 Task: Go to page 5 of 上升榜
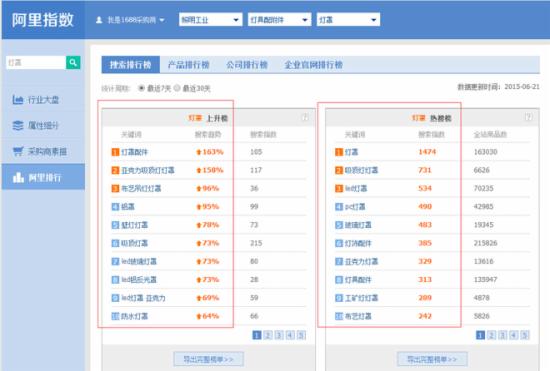click(x=301, y=335)
